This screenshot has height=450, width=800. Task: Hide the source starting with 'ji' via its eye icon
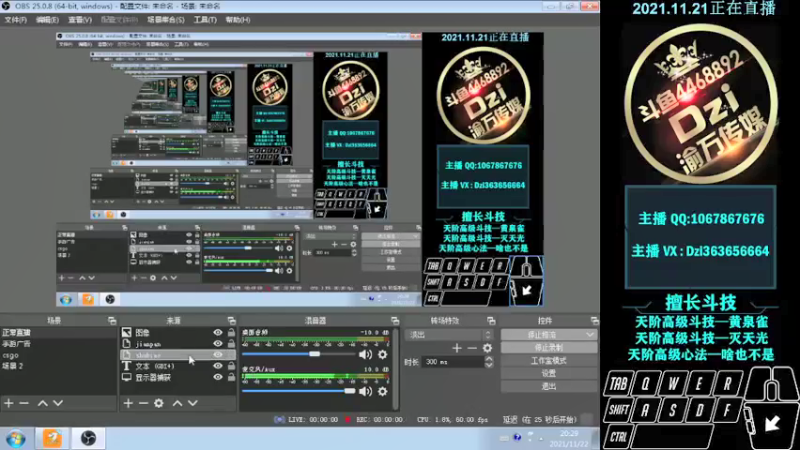pyautogui.click(x=218, y=343)
